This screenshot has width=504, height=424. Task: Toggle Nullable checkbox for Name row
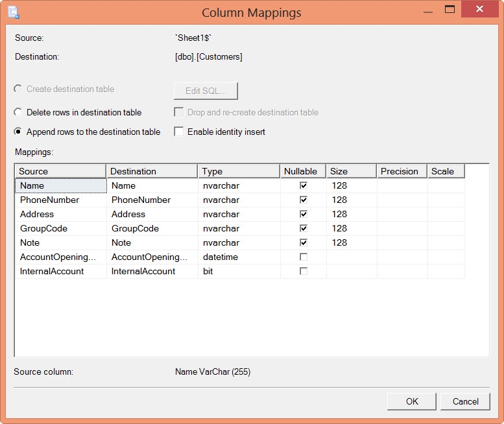pyautogui.click(x=303, y=185)
